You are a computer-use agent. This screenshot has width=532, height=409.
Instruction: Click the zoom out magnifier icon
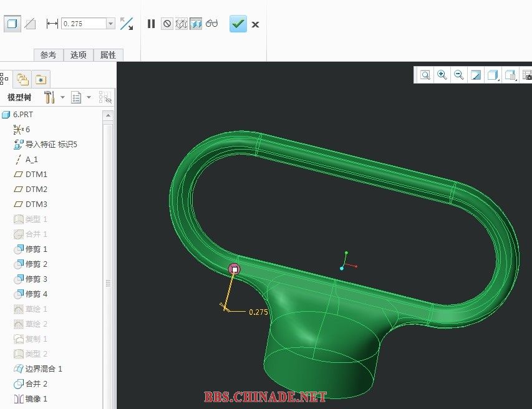(459, 75)
